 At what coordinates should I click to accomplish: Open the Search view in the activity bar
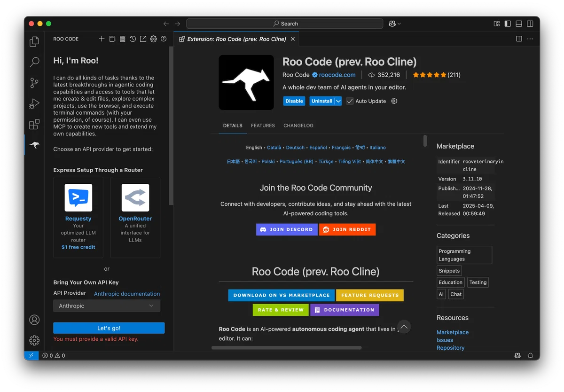tap(34, 62)
